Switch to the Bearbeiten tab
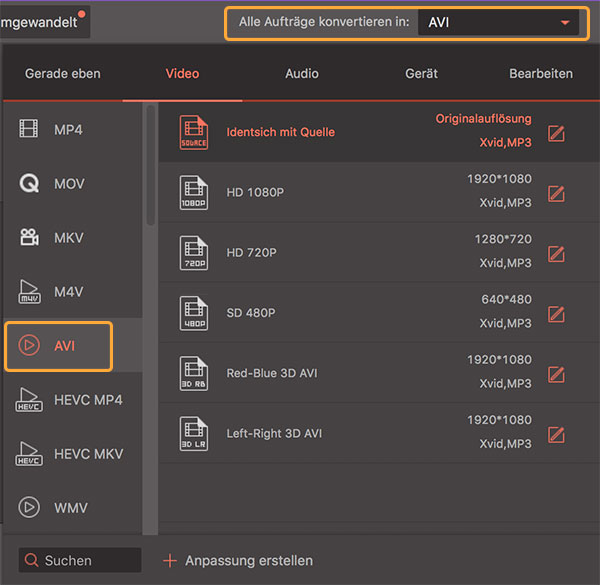 click(541, 73)
